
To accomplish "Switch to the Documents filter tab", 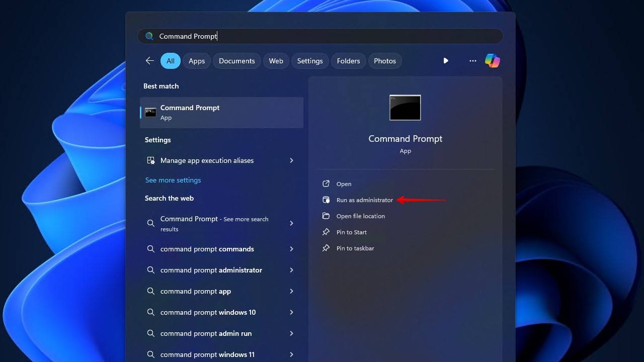I will (237, 61).
